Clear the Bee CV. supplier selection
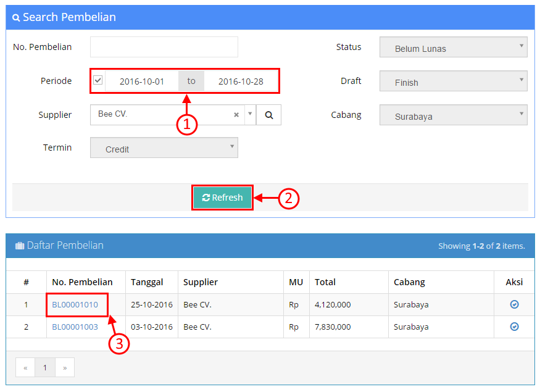 click(236, 115)
